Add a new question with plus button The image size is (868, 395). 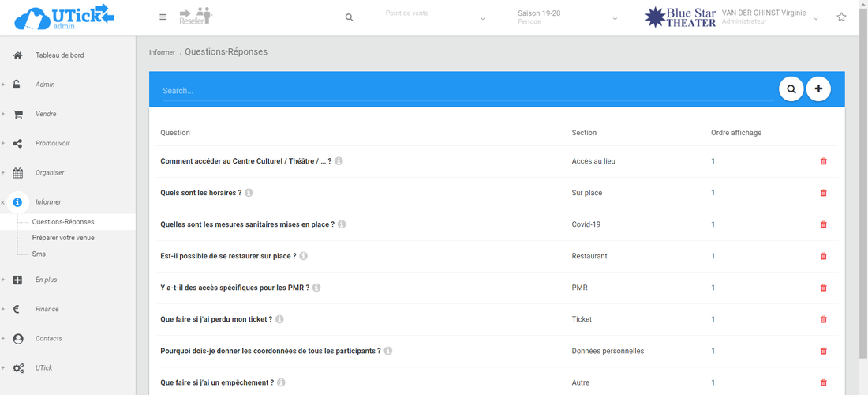[x=818, y=89]
